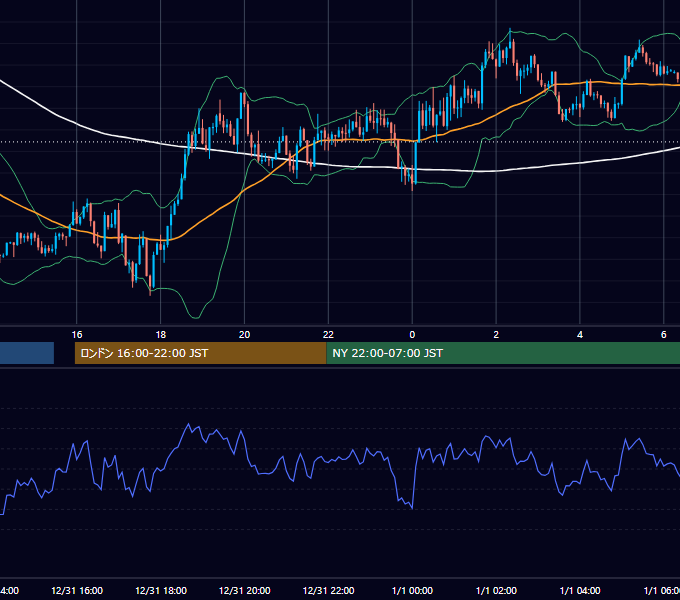Click the '12/31 20:00' date label
Viewport: 680px width, 600px height.
click(245, 590)
